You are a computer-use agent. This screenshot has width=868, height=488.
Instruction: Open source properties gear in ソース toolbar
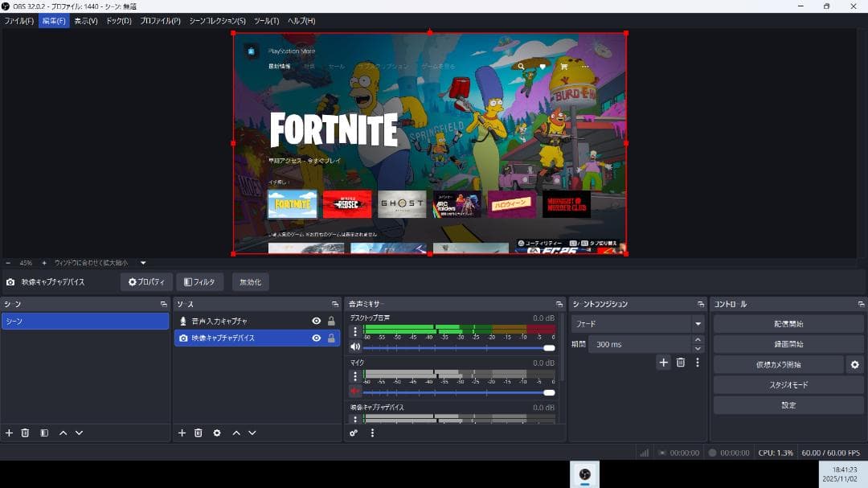tap(217, 433)
